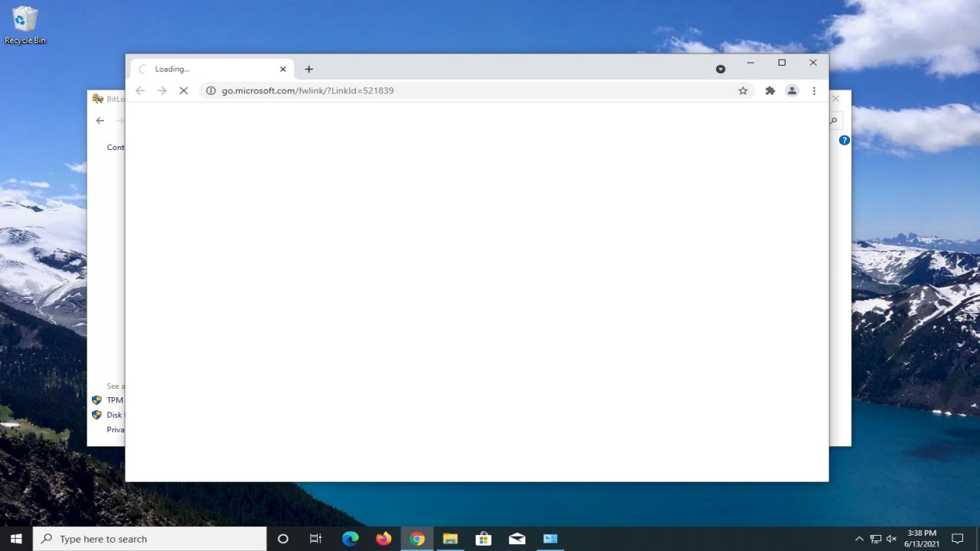Open the notification center
This screenshot has height=551, width=980.
(957, 539)
